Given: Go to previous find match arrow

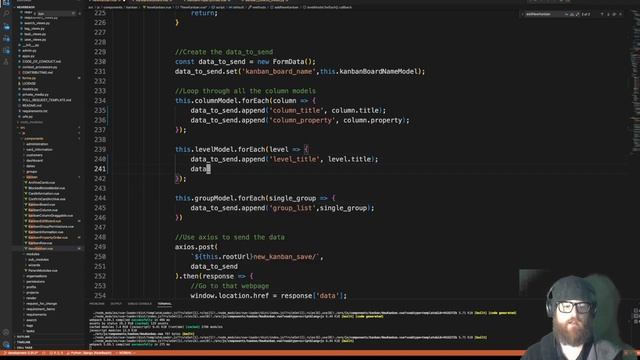Looking at the screenshot, I should [602, 14].
